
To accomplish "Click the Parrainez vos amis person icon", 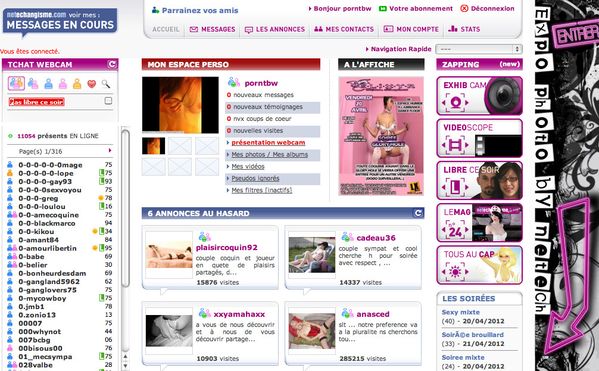I will click(x=155, y=10).
